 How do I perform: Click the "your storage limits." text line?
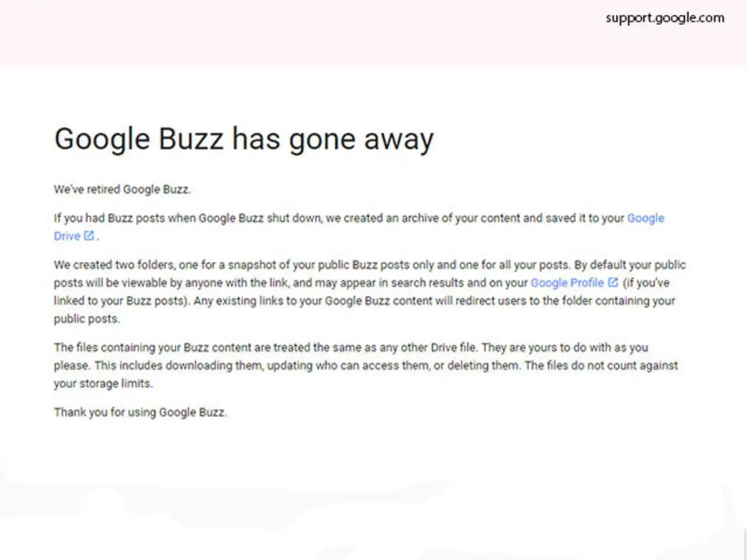[x=103, y=384]
